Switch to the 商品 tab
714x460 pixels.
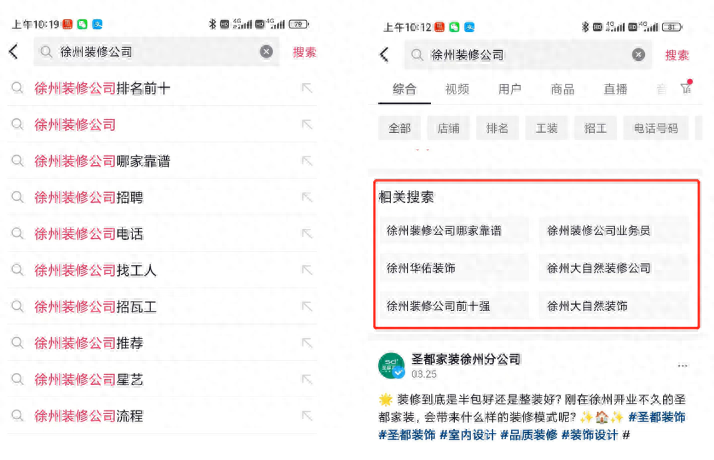coord(562,89)
